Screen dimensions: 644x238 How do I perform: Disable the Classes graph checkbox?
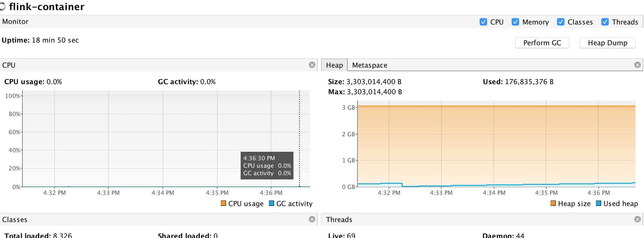click(x=560, y=22)
